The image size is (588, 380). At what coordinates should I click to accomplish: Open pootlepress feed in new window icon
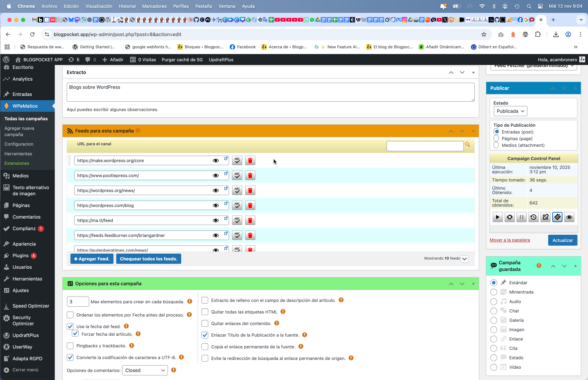point(226,174)
